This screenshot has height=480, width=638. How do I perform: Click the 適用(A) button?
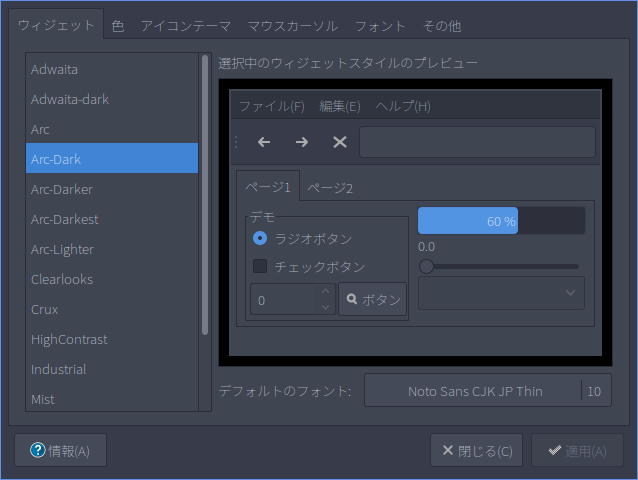coord(577,450)
